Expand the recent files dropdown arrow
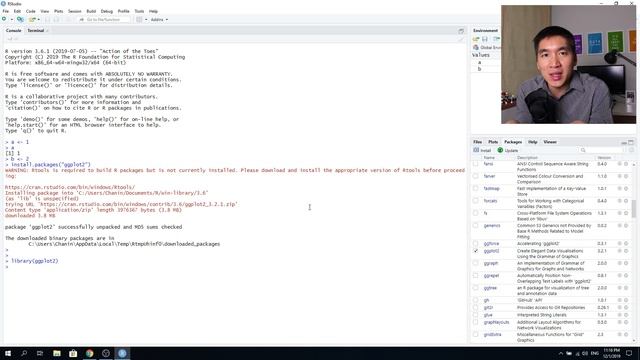This screenshot has width=640, height=360. (x=39, y=20)
